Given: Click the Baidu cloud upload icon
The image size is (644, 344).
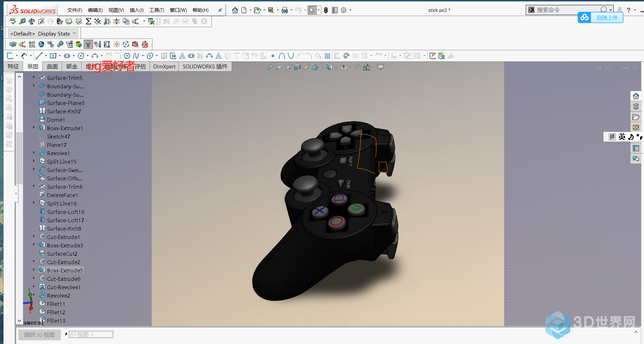Looking at the screenshot, I should [585, 17].
